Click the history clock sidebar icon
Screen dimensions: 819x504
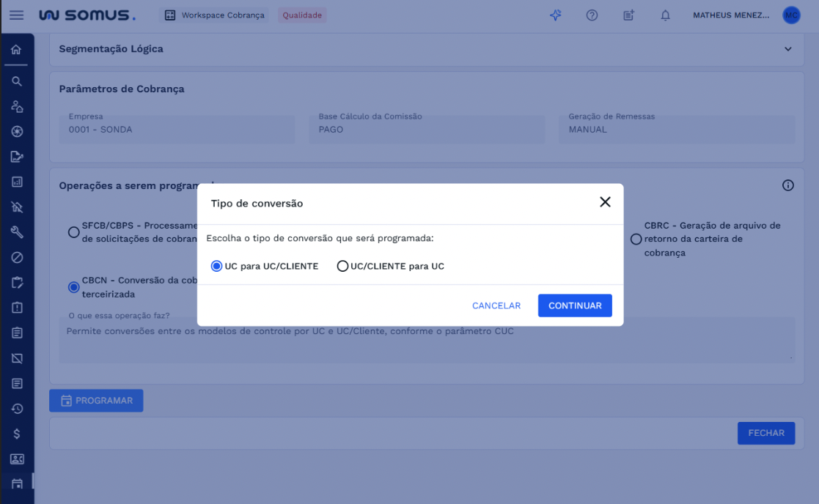click(17, 409)
